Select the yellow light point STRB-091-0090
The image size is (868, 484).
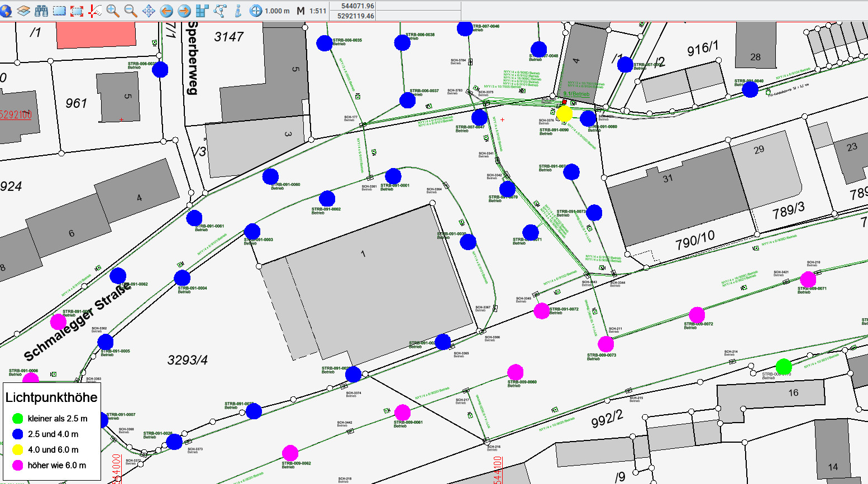coord(565,114)
